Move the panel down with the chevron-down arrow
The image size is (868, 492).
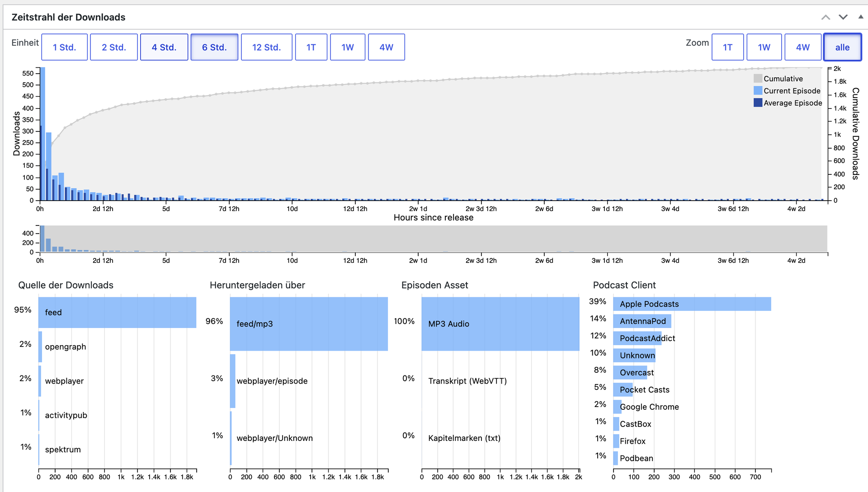(x=843, y=17)
